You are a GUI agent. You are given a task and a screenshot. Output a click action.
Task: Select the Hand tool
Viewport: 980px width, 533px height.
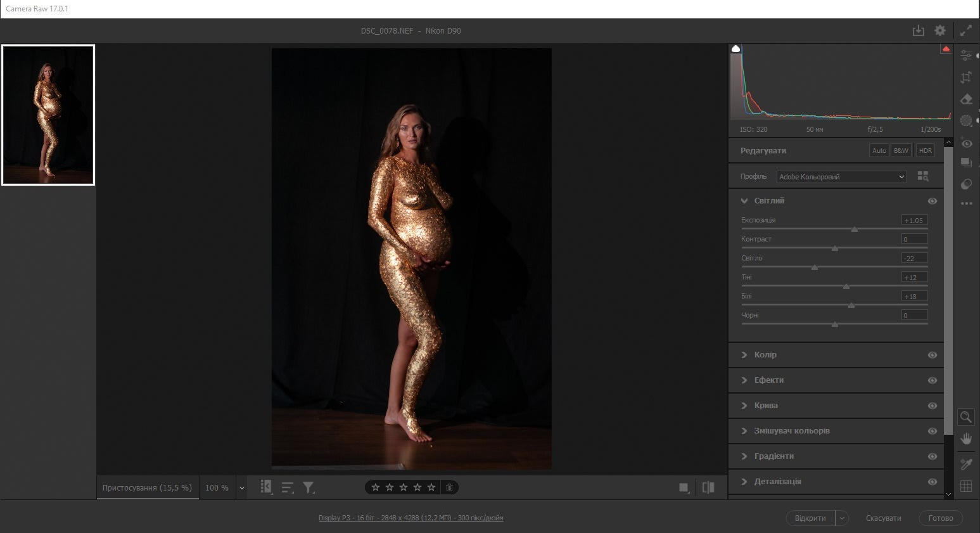coord(966,439)
